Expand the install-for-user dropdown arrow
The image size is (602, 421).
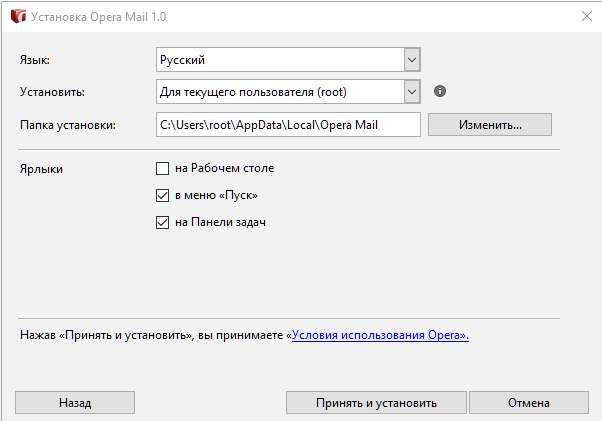pos(412,92)
